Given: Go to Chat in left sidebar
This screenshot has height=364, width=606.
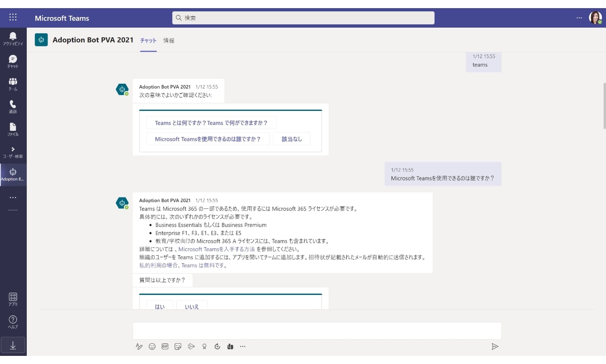Looking at the screenshot, I should [x=13, y=62].
